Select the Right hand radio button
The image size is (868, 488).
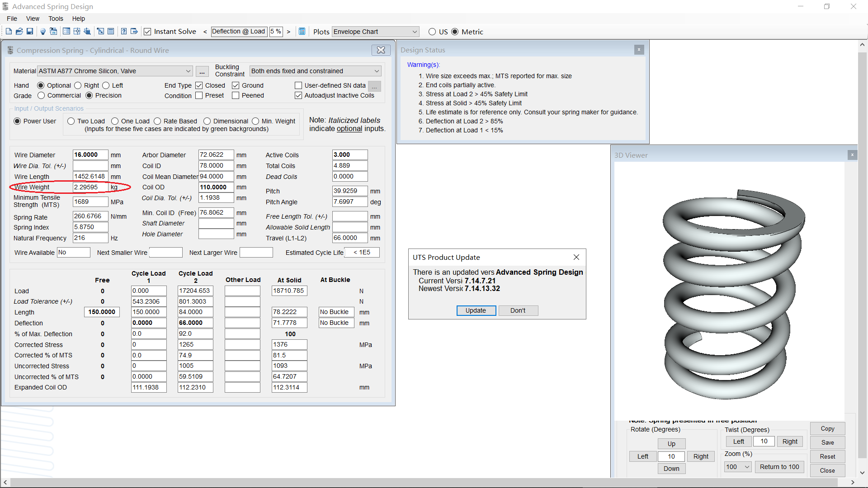[78, 85]
